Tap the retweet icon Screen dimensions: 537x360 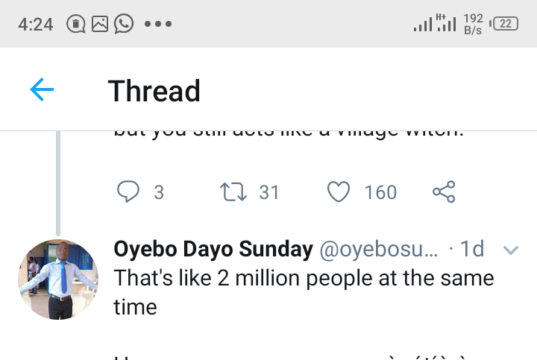point(233,192)
